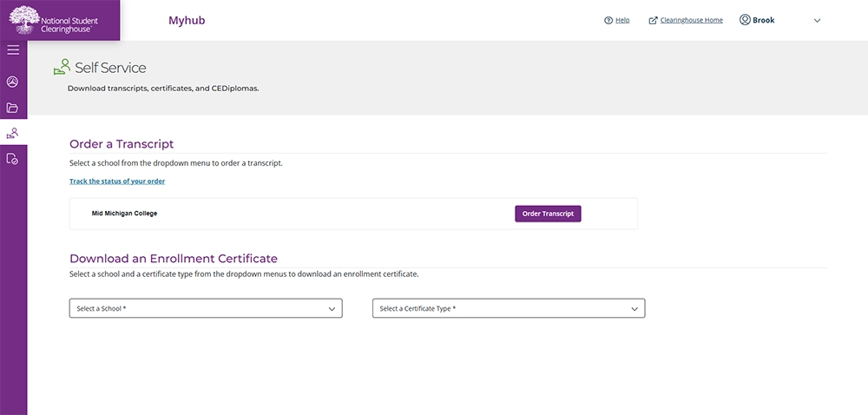Click the Help question mark icon
This screenshot has height=415, width=868.
point(608,21)
